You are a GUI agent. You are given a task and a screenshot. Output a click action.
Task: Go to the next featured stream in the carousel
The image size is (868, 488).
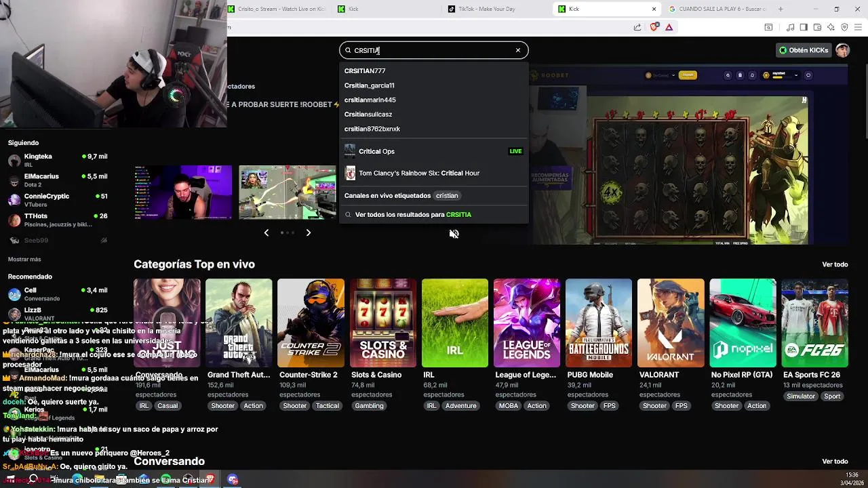click(309, 232)
